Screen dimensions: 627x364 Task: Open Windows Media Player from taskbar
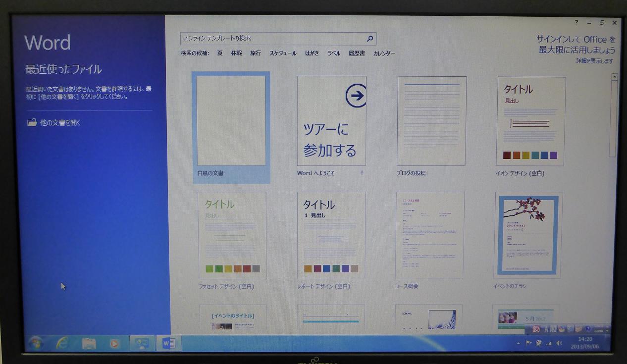pos(114,343)
